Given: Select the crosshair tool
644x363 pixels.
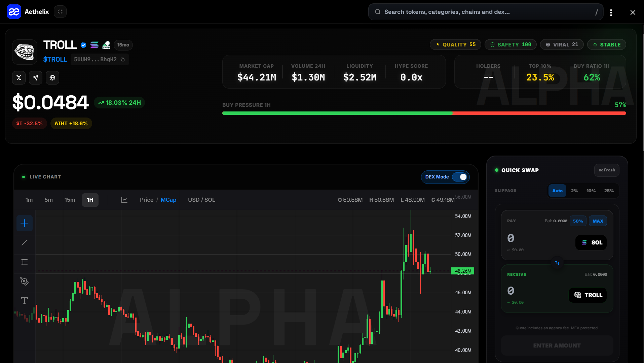Looking at the screenshot, I should click(x=25, y=223).
